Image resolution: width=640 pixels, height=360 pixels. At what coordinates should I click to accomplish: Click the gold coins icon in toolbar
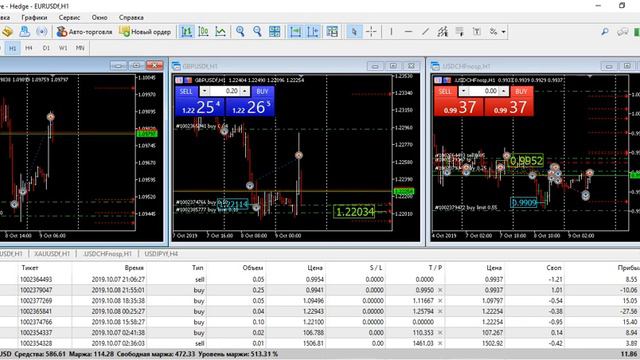[7, 32]
